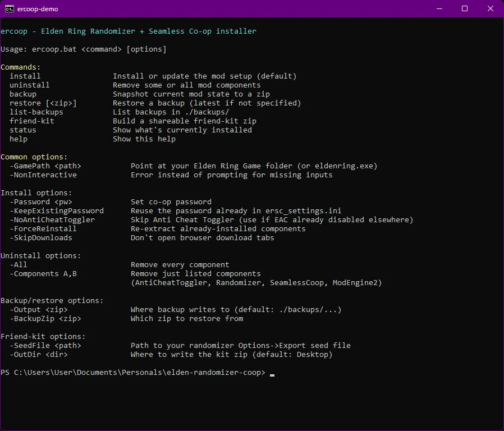Image resolution: width=504 pixels, height=431 pixels.
Task: Click 'Build a shareable friend-kit zip'
Action: 185,121
